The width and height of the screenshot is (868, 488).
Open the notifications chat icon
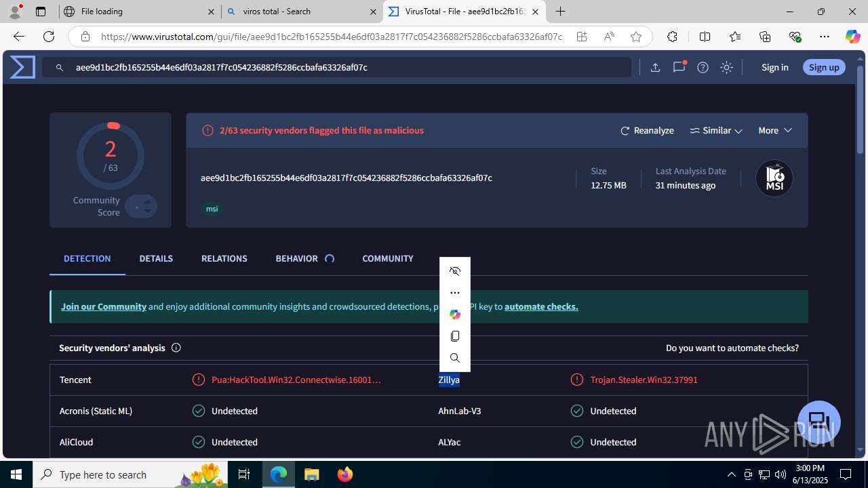click(679, 67)
